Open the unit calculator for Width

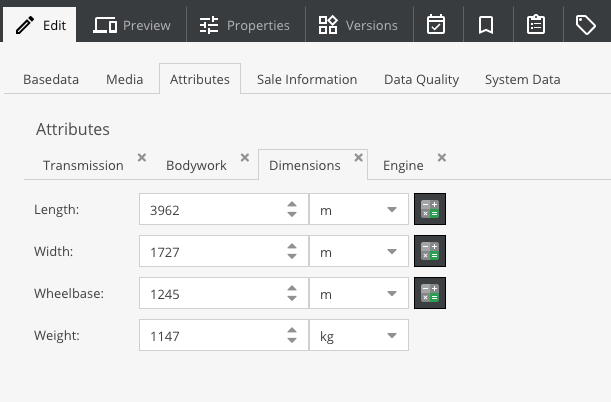pyautogui.click(x=430, y=251)
